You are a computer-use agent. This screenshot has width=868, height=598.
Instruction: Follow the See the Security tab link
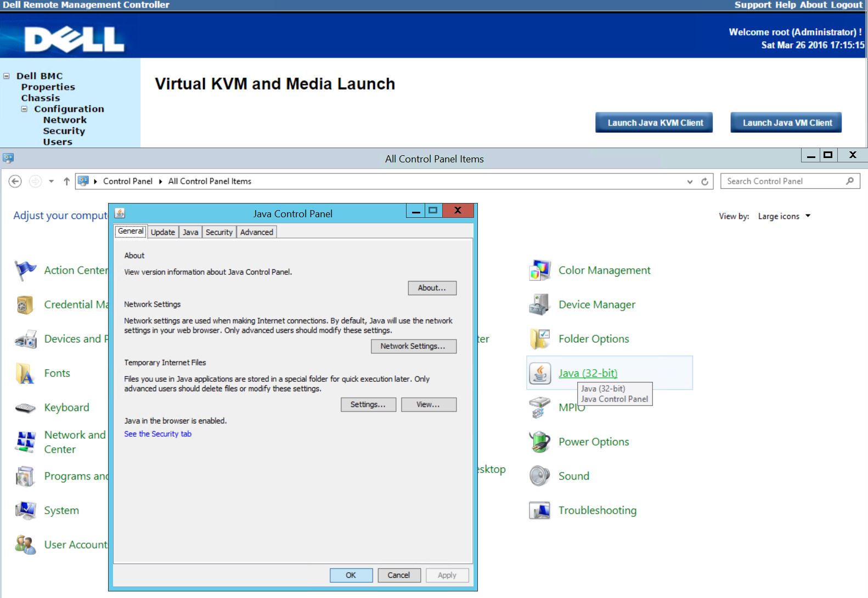157,434
